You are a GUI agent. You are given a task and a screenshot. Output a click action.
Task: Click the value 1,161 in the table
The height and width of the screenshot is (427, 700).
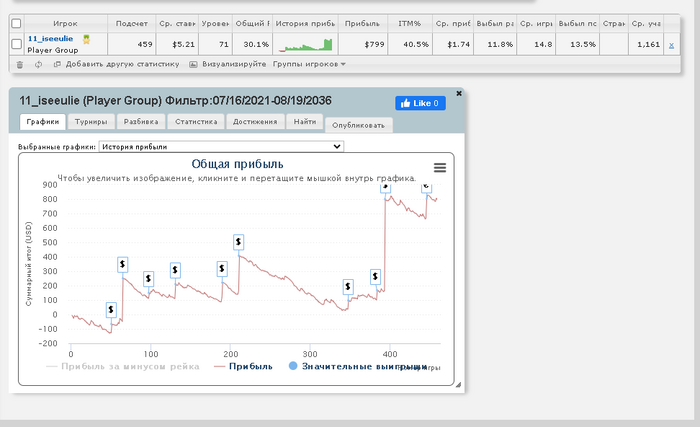coord(649,44)
